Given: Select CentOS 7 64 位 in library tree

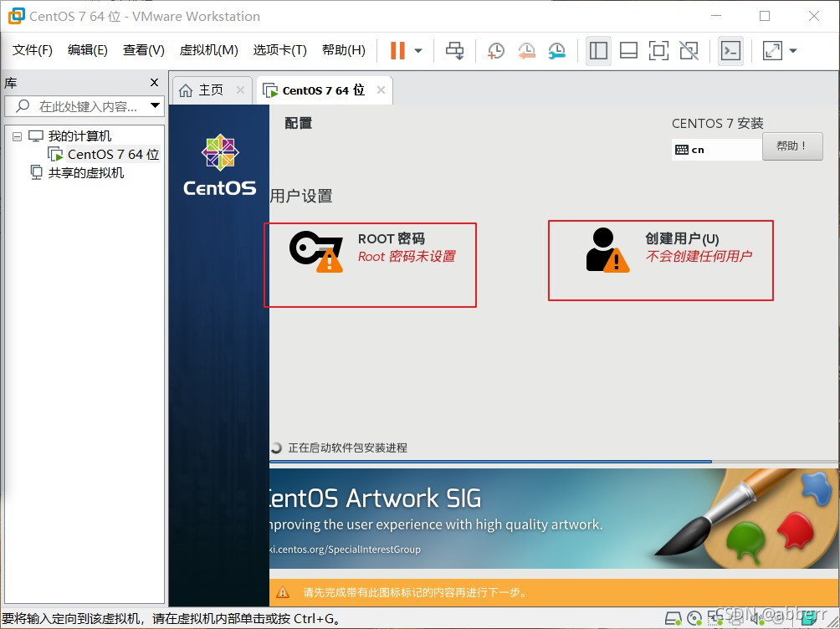Looking at the screenshot, I should point(113,154).
